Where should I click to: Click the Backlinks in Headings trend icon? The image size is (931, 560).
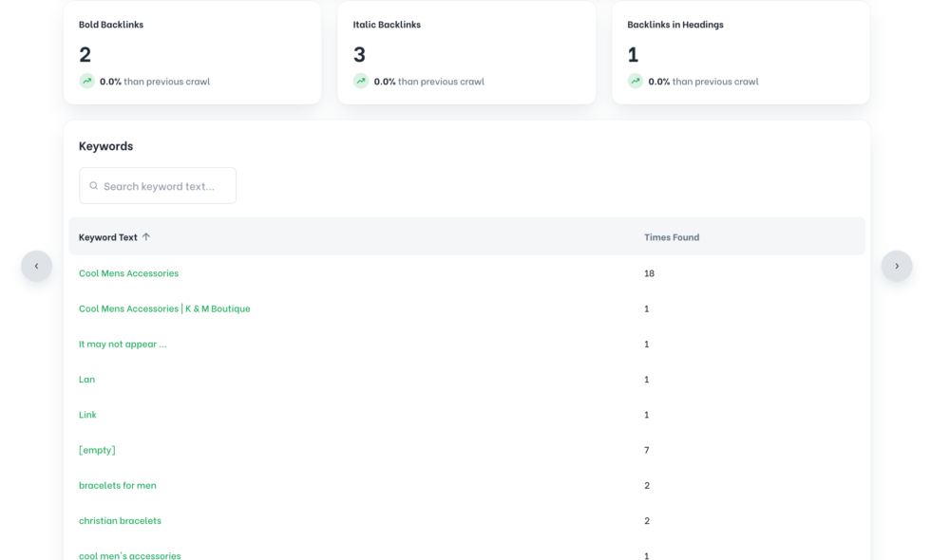point(636,81)
